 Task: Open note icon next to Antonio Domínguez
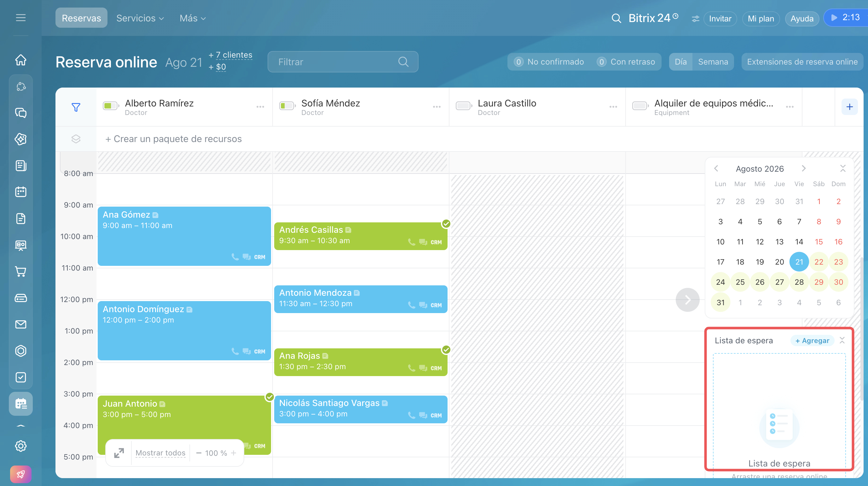pyautogui.click(x=189, y=310)
